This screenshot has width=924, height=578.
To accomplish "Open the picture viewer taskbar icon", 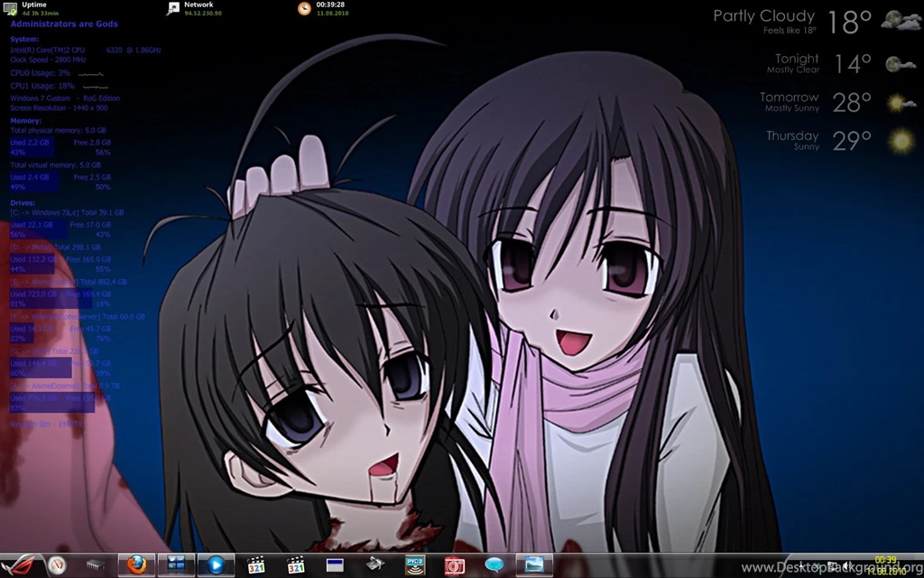I will pyautogui.click(x=534, y=564).
